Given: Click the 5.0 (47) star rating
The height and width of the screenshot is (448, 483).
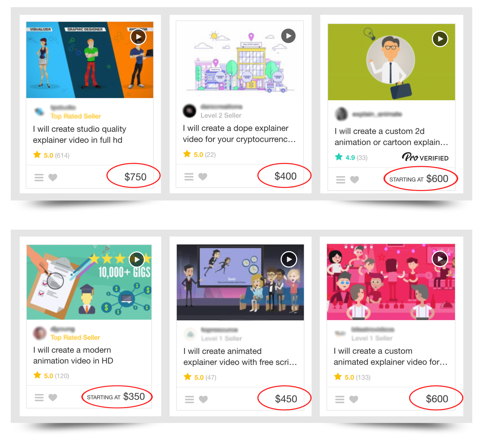Looking at the screenshot, I should point(200,377).
